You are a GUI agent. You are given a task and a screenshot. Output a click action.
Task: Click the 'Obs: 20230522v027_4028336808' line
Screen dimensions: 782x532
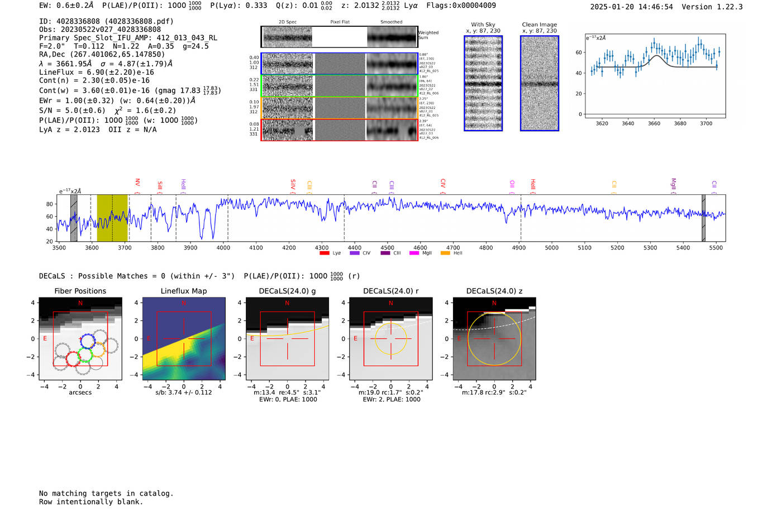[x=100, y=30]
